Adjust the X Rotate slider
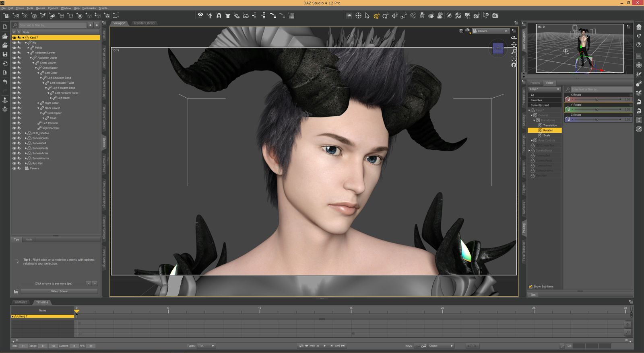The image size is (644, 353). 597,99
